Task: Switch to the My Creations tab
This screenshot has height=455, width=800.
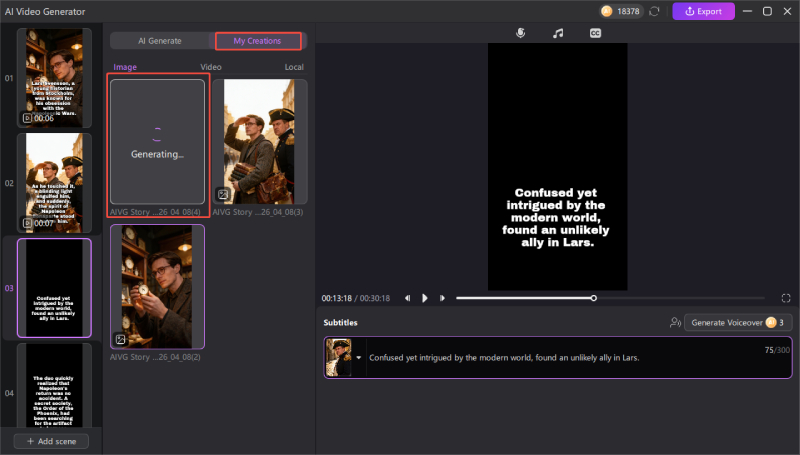Action: pos(257,41)
